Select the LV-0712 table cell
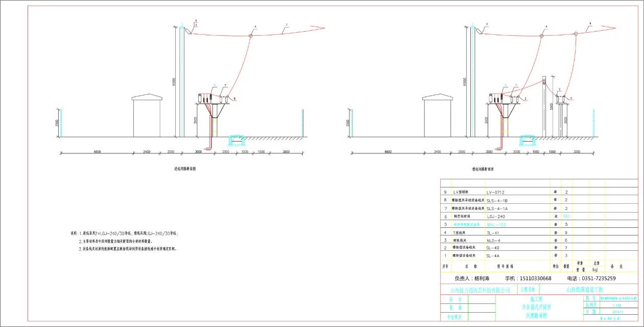The image size is (644, 327). (495, 192)
